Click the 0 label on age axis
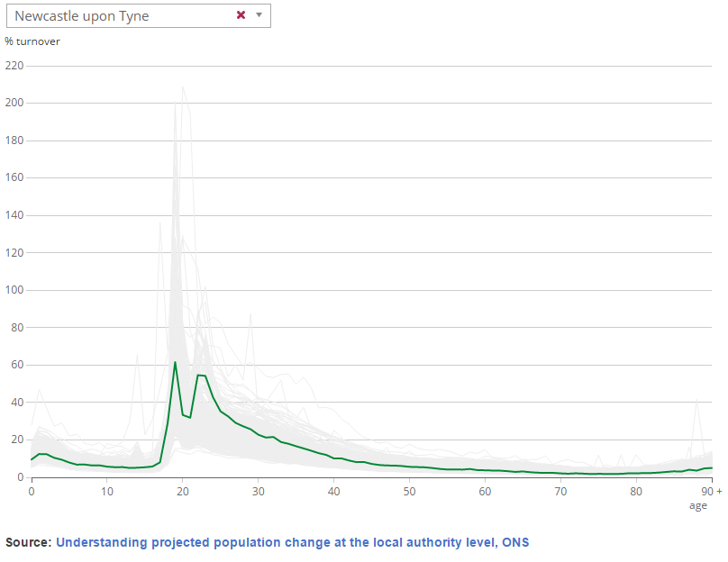Viewport: 728px width, 562px height. [x=32, y=491]
